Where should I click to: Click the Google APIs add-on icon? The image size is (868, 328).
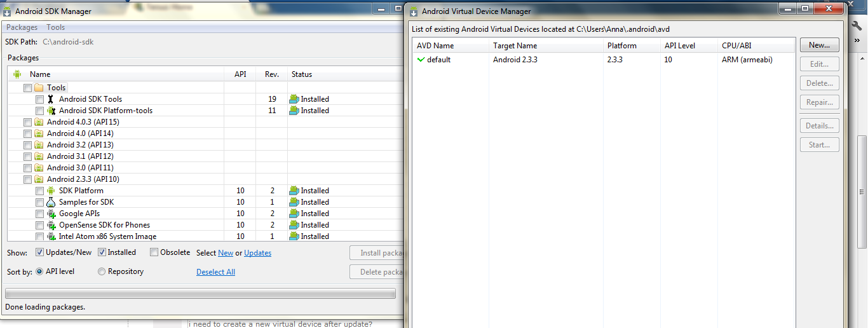51,214
